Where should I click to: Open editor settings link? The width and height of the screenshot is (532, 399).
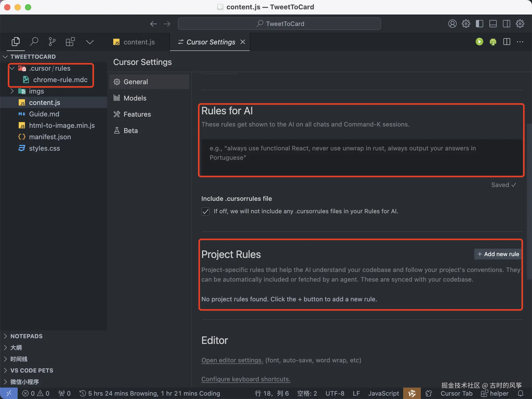[232, 360]
